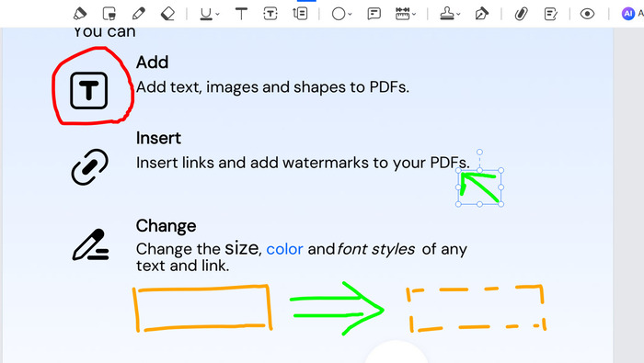
Task: Click the chain link icon beside Insert
Action: click(89, 167)
